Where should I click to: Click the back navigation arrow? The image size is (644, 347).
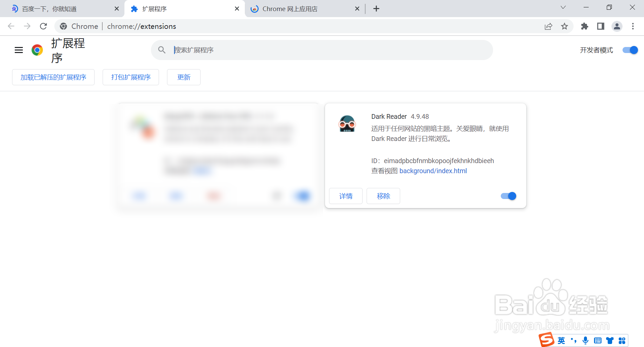click(x=11, y=26)
